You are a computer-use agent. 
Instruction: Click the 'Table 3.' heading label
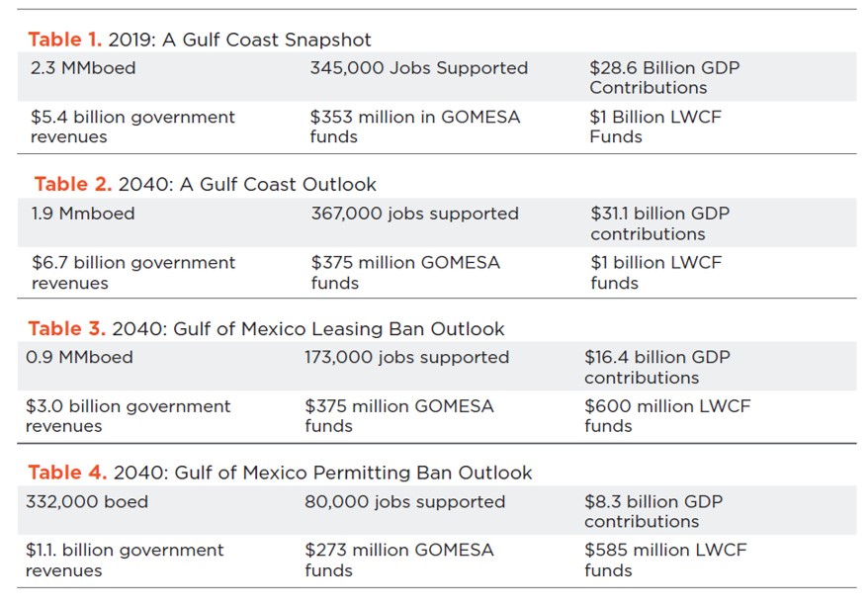[68, 329]
